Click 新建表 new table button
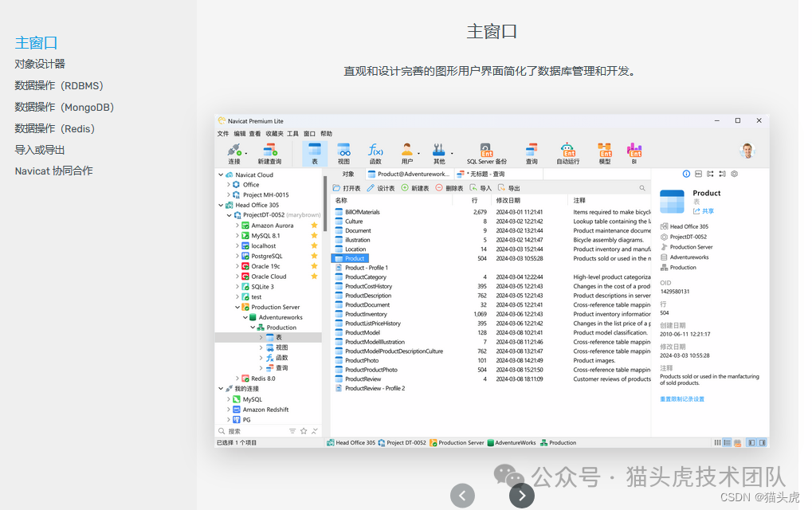 coord(415,188)
